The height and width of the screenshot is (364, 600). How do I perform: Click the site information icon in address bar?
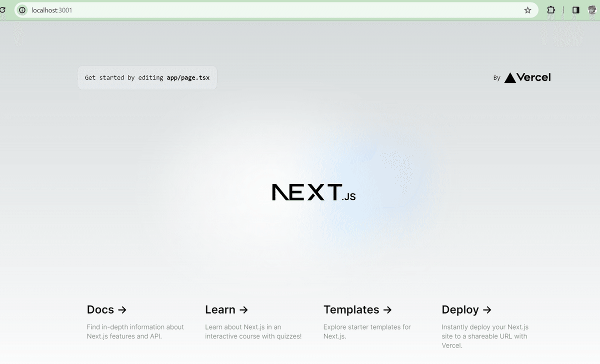22,10
